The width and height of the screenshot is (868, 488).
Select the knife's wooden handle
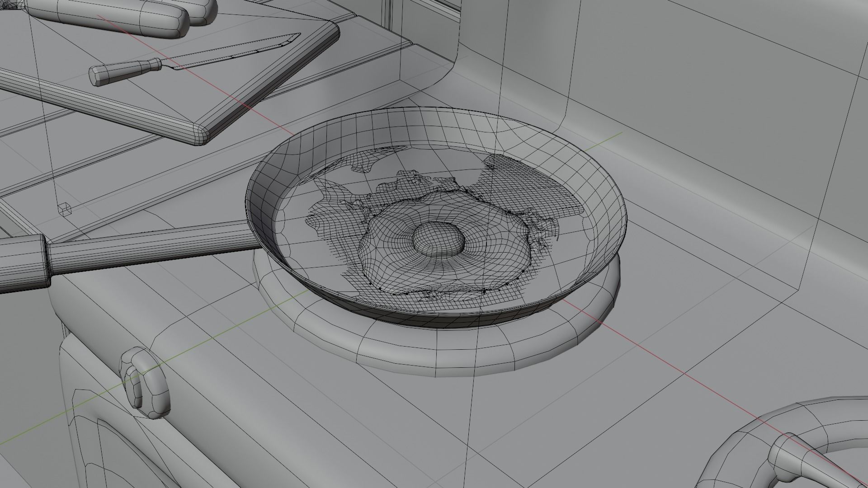pos(125,72)
